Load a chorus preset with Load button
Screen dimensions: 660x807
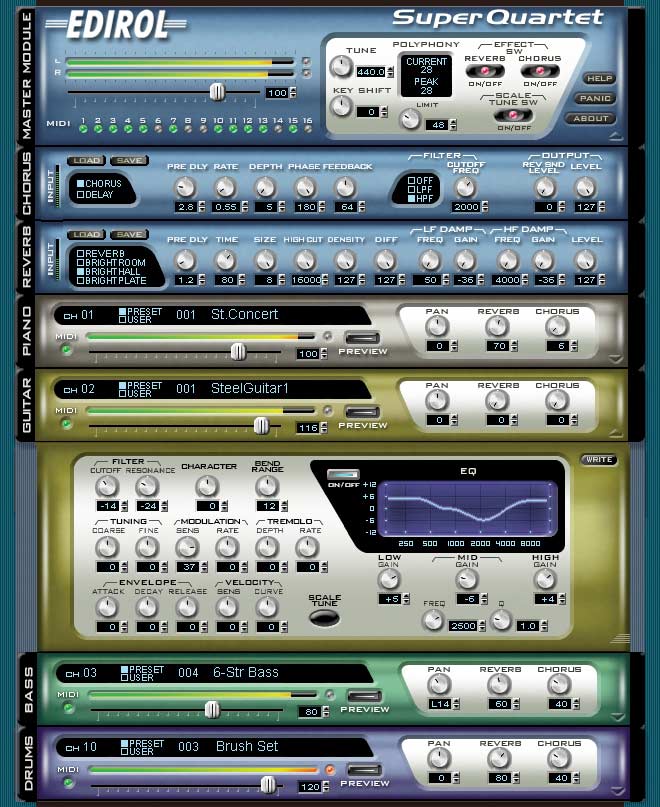click(86, 161)
